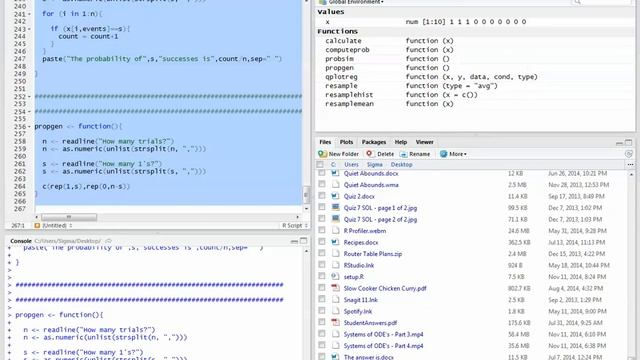Viewport: 640px width, 360px height.
Task: Check the box for R Profiler.webm
Action: 322,231
